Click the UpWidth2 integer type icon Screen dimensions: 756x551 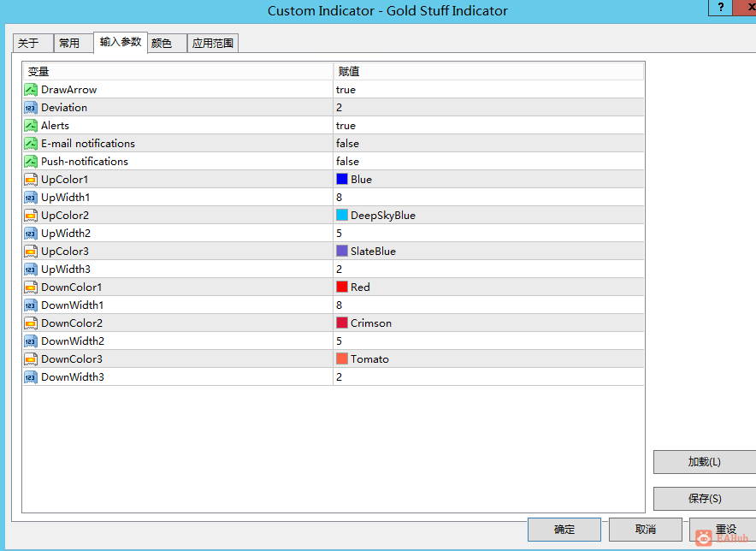tap(31, 233)
